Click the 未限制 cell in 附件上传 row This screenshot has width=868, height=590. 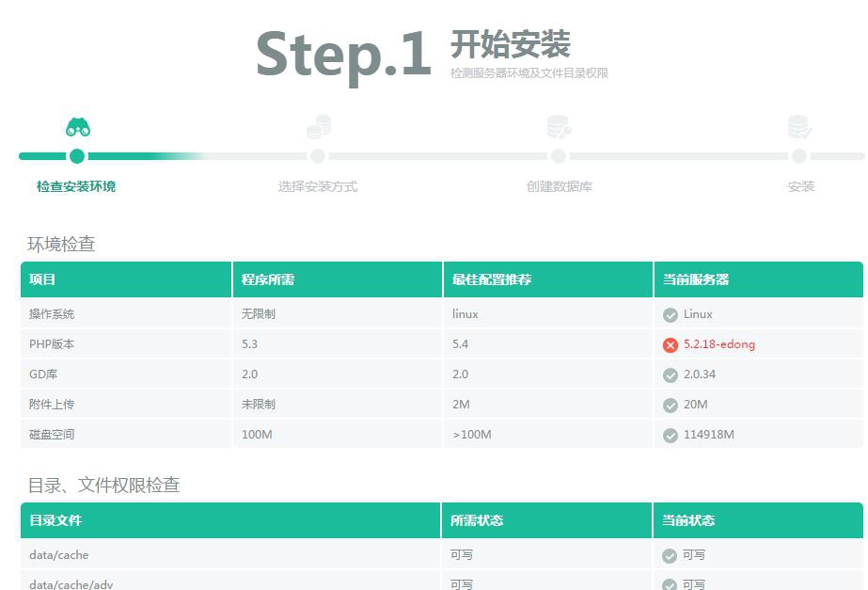point(258,405)
